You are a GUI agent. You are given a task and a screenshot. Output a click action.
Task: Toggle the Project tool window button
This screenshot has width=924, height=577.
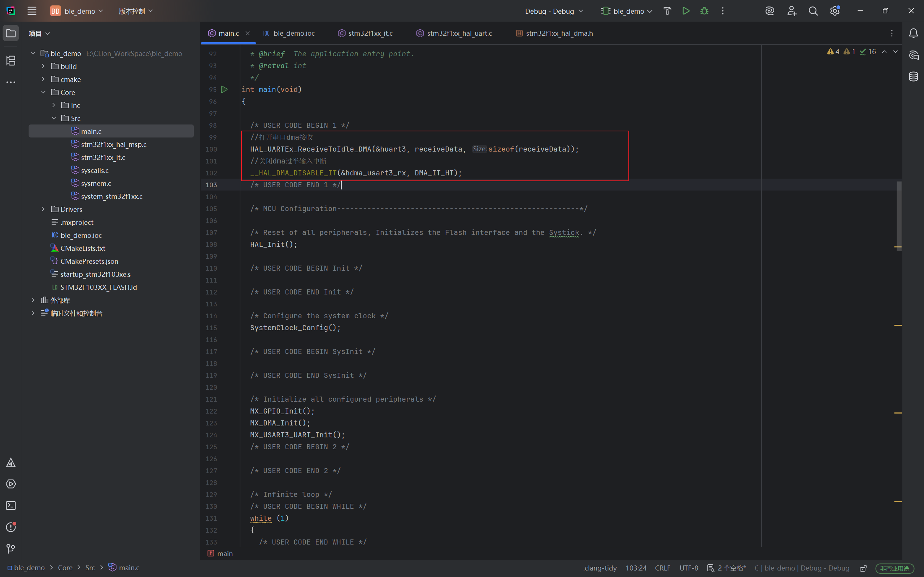11,34
